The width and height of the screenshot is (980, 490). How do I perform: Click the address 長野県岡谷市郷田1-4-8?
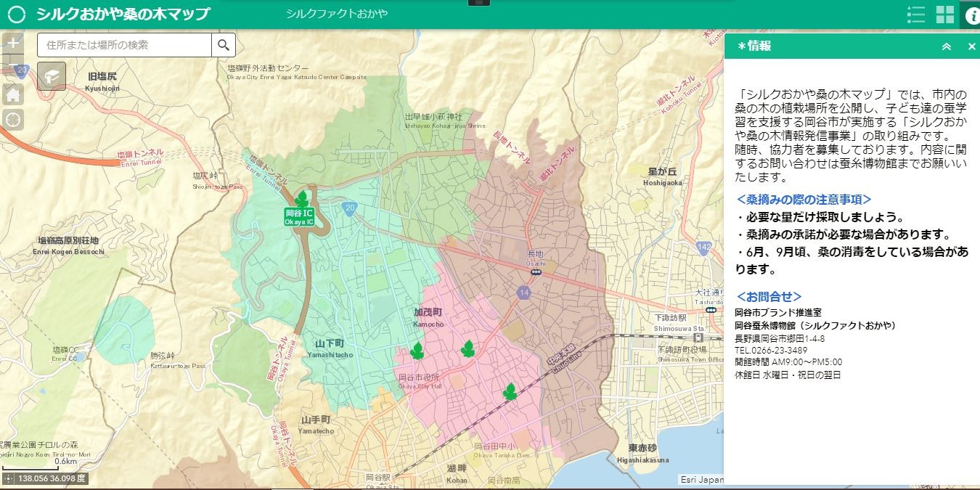780,338
